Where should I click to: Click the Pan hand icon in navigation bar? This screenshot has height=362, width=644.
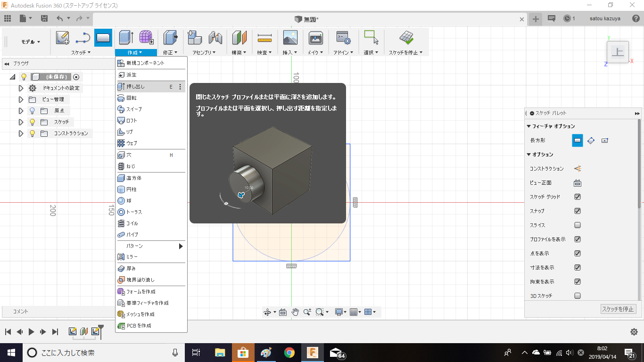pos(296,312)
